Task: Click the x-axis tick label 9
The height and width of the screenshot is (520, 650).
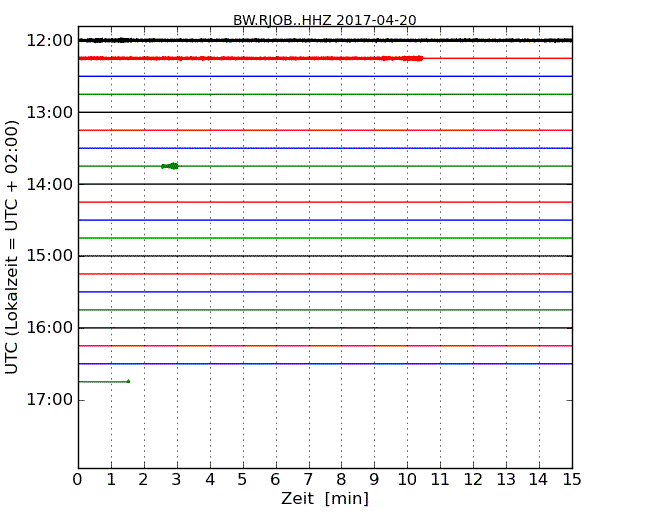Action: click(374, 480)
